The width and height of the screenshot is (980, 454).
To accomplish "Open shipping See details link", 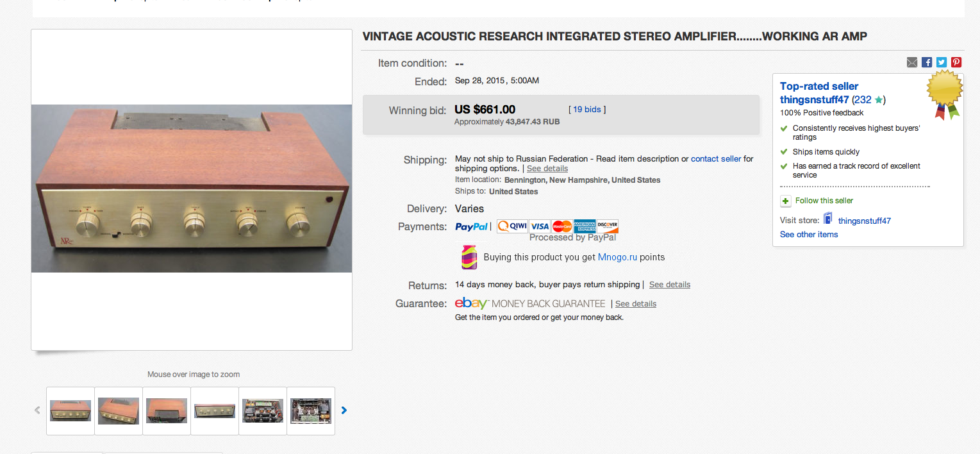I will click(x=547, y=169).
